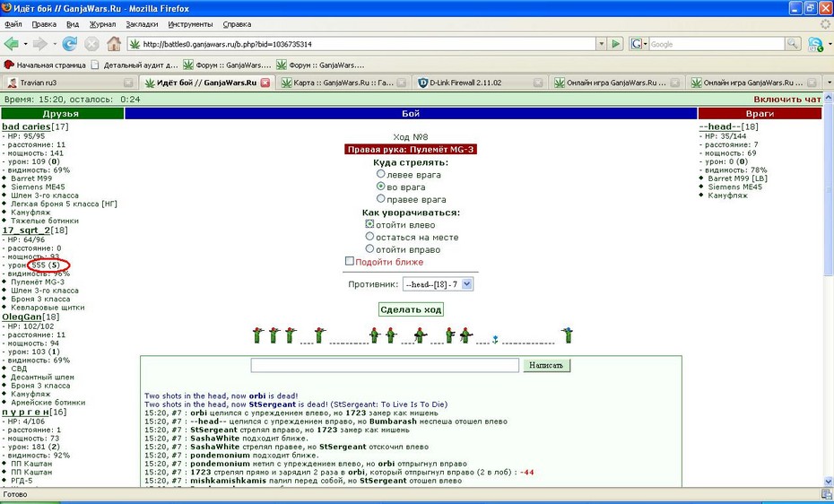Click the search magnifier icon

pyautogui.click(x=793, y=44)
